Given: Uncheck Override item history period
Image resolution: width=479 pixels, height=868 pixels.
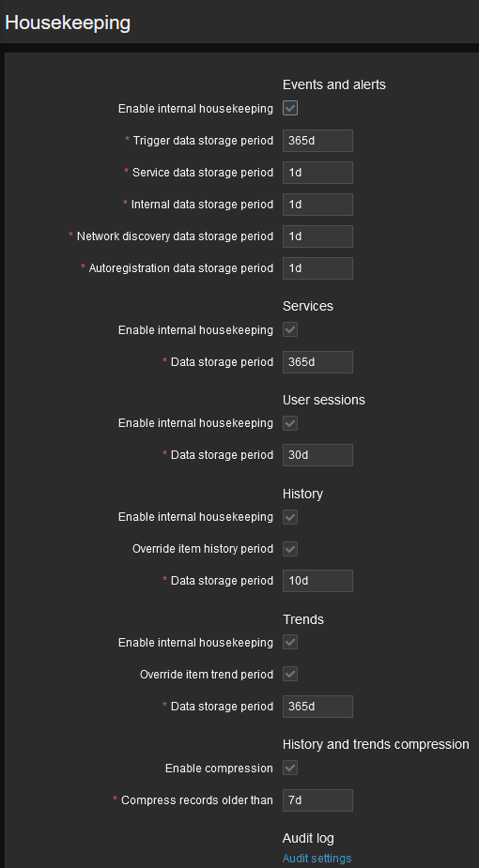Looking at the screenshot, I should 290,549.
